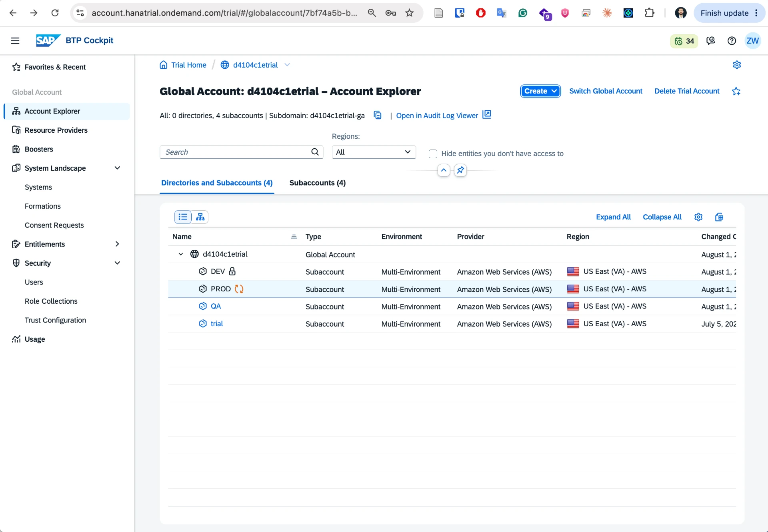
Task: Open Users under Security
Action: click(34, 282)
